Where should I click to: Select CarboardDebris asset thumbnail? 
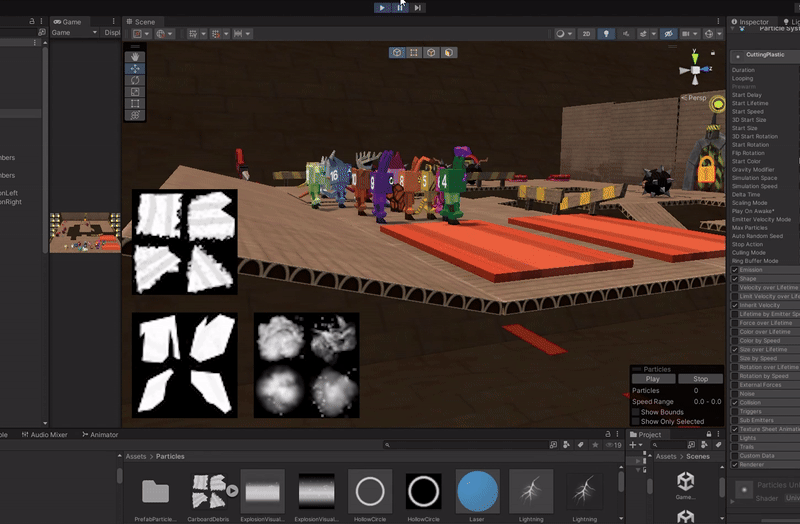208,491
